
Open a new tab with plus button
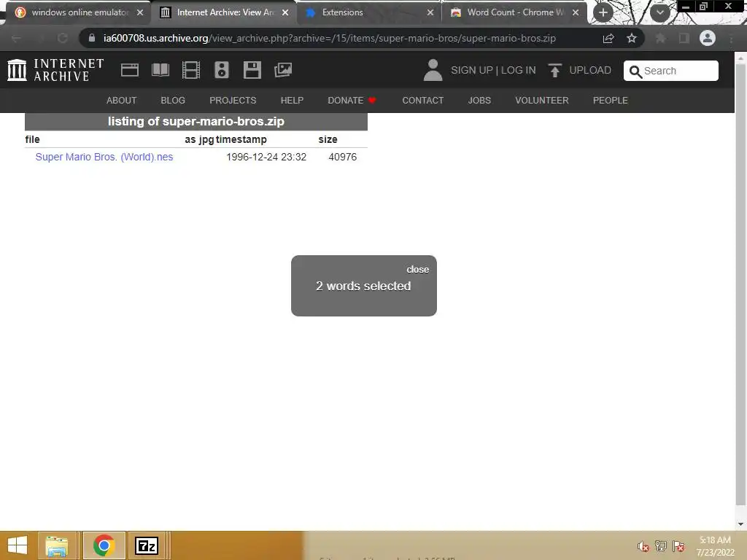click(603, 12)
